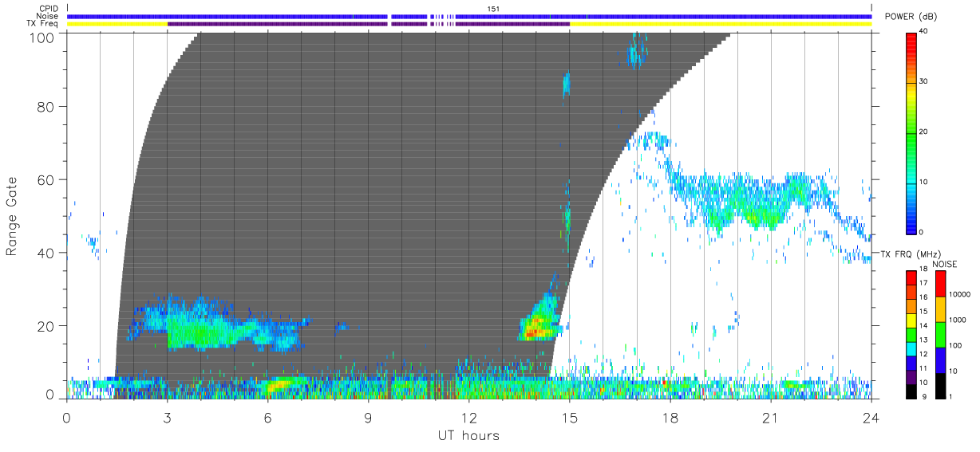The width and height of the screenshot is (980, 452).
Task: Click the 24 label on the UT hours axis
Action: click(871, 418)
